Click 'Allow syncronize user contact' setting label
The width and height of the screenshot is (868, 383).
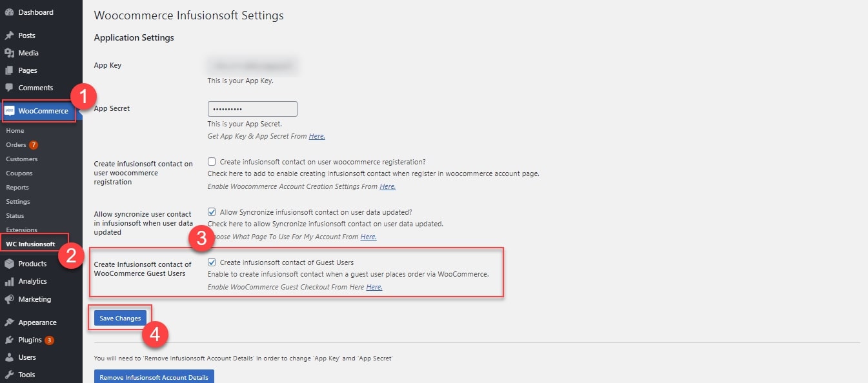[x=143, y=223]
